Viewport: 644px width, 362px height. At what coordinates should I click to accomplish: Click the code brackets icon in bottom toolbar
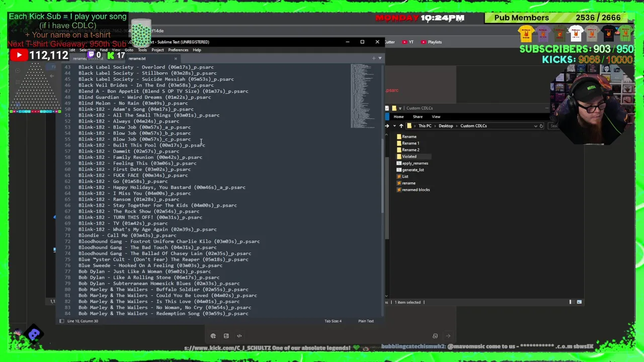[239, 336]
